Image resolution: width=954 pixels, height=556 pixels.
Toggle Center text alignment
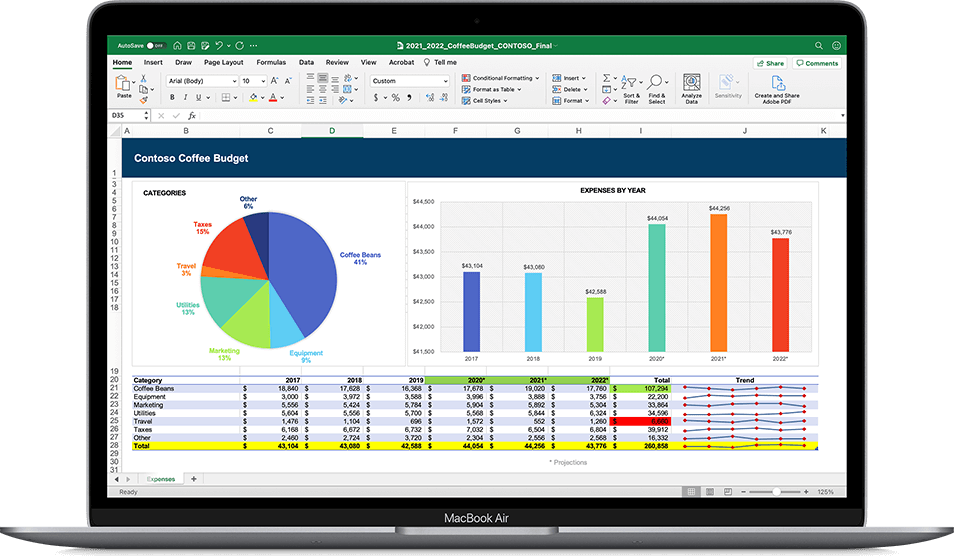click(322, 89)
